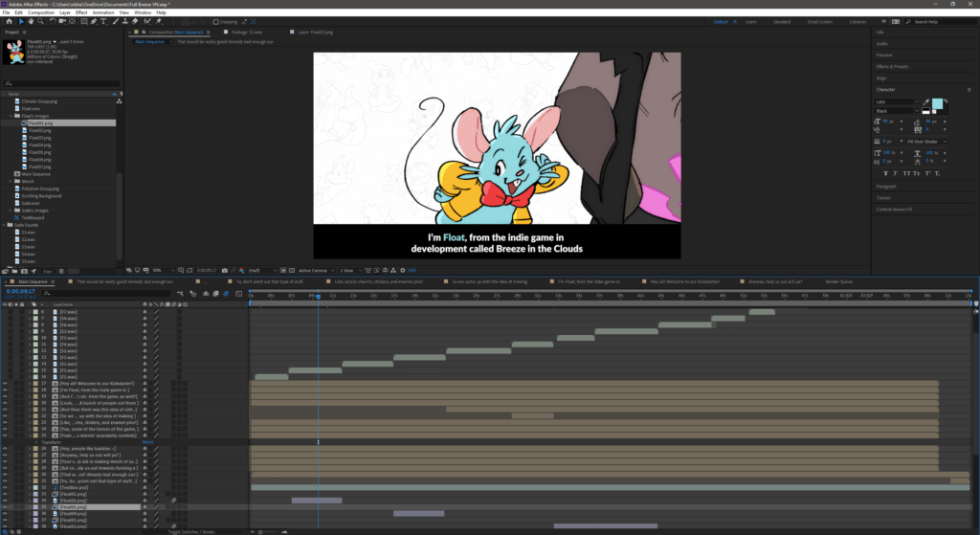This screenshot has width=980, height=535.
Task: Toggle Motion Blur enable switch in timeline
Action: pos(226,293)
